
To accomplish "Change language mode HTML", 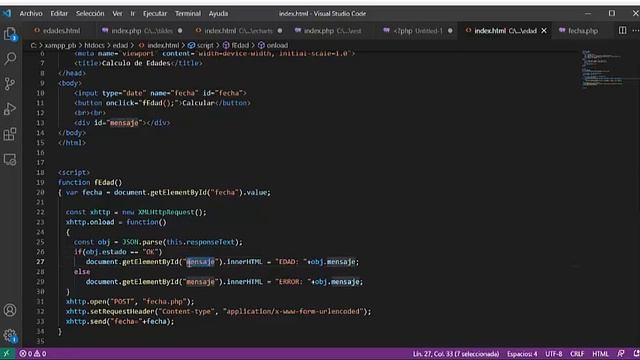I will click(600, 353).
